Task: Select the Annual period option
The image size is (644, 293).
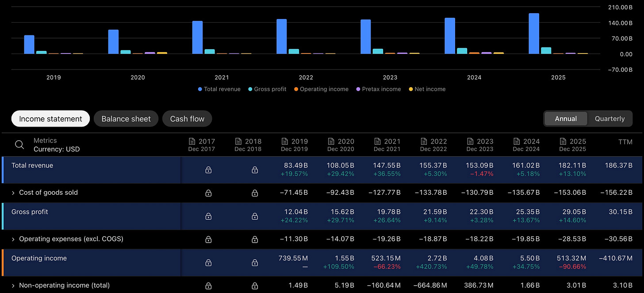Action: [566, 119]
